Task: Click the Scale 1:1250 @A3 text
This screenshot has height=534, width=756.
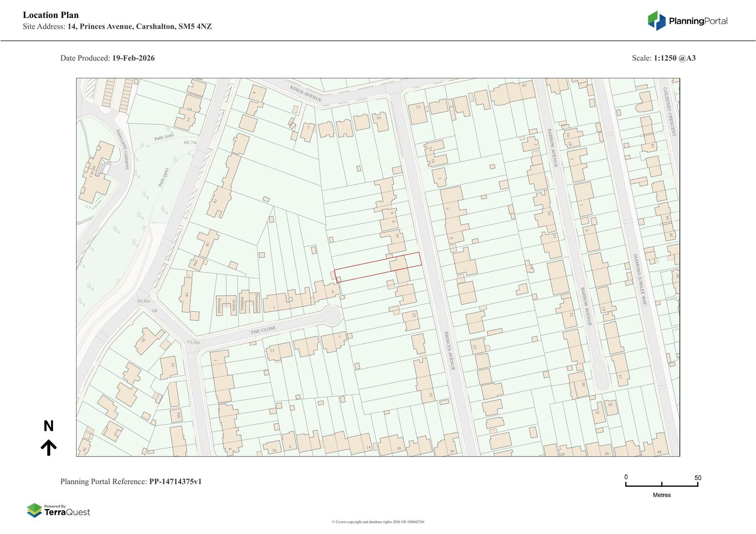Action: [x=663, y=58]
